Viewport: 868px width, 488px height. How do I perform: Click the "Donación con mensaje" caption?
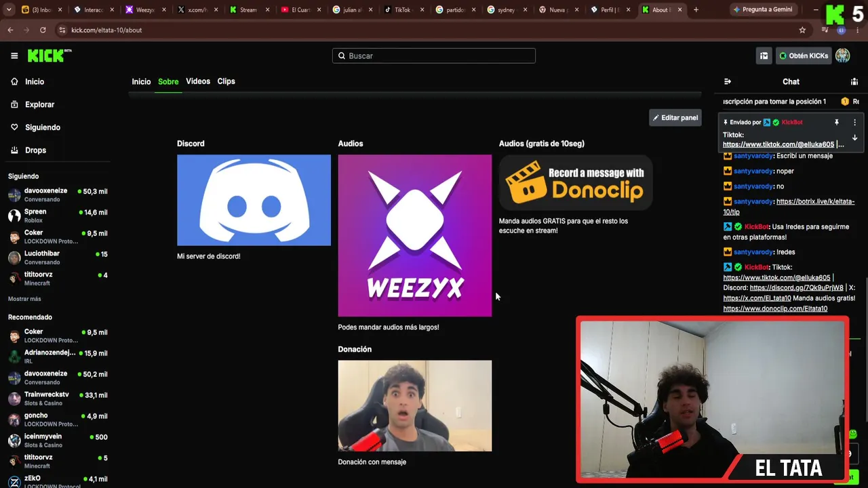(372, 462)
